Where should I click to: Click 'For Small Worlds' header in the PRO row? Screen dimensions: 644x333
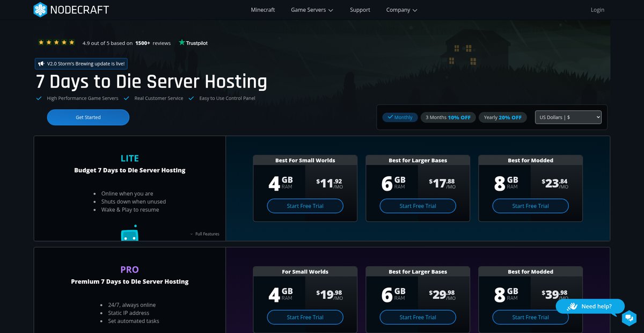(305, 272)
